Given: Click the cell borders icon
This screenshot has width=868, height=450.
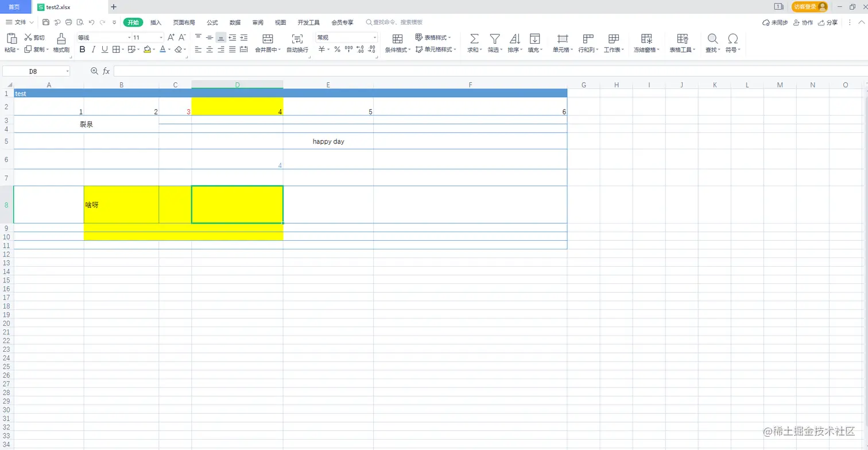Looking at the screenshot, I should pos(116,49).
